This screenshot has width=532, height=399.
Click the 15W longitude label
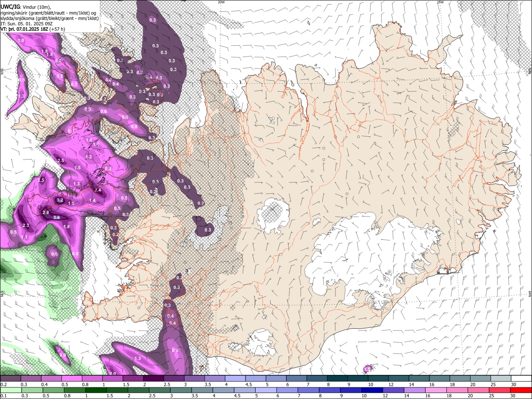[440, 2]
